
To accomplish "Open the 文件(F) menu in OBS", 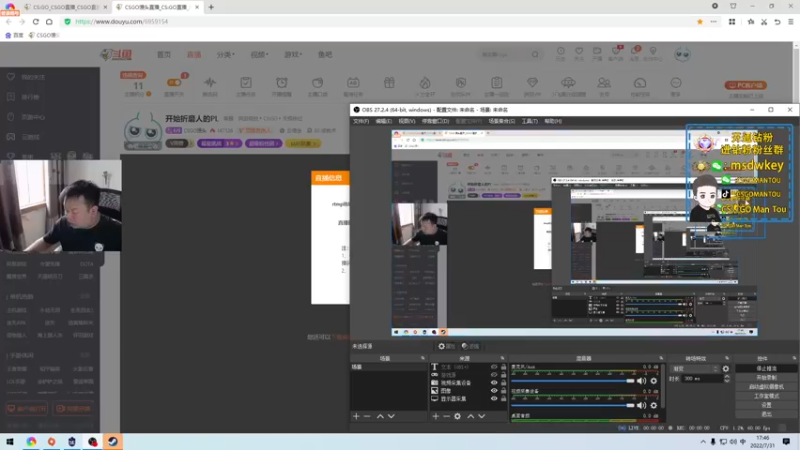I will [361, 121].
